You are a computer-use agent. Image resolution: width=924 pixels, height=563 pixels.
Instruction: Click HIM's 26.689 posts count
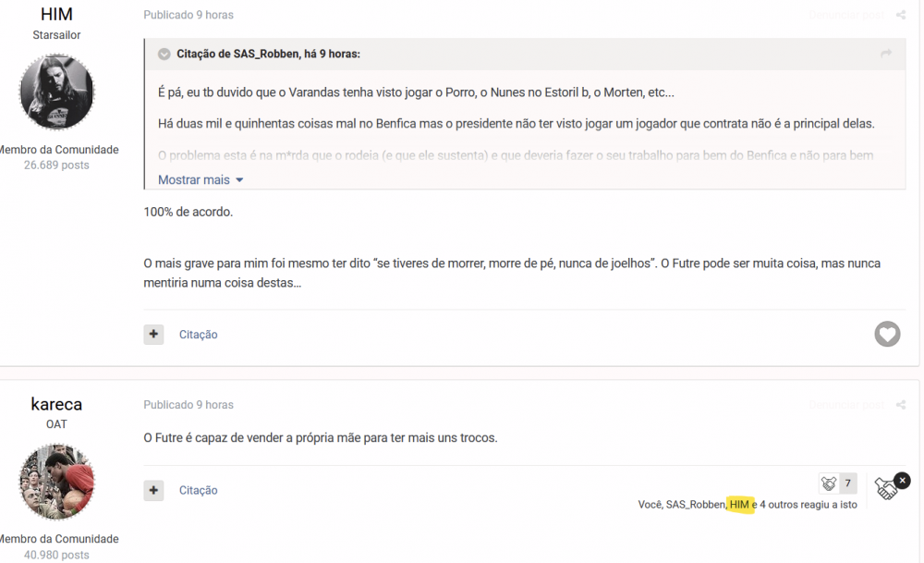[x=56, y=165]
